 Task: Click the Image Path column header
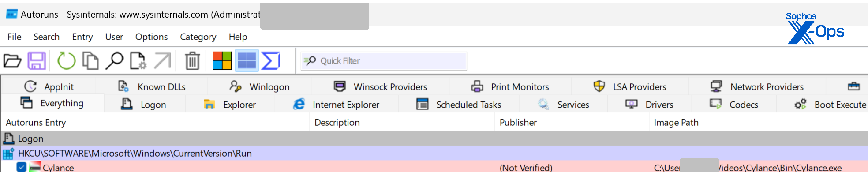(x=676, y=123)
